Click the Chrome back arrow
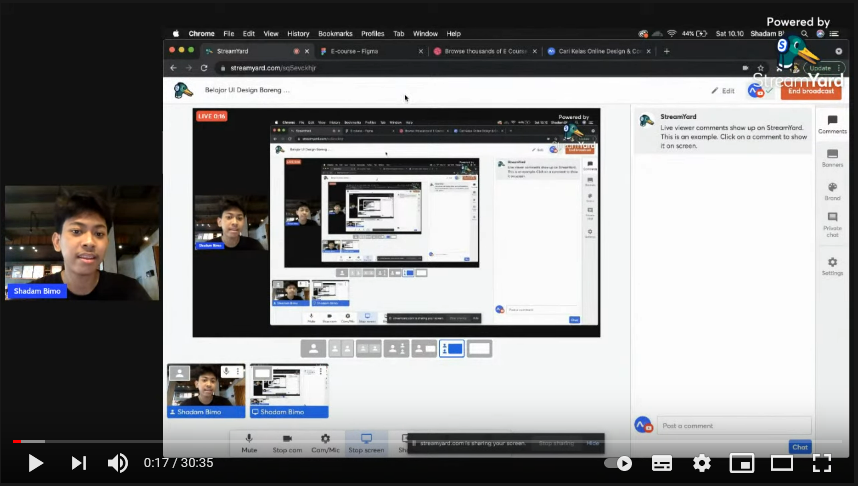 click(x=173, y=68)
